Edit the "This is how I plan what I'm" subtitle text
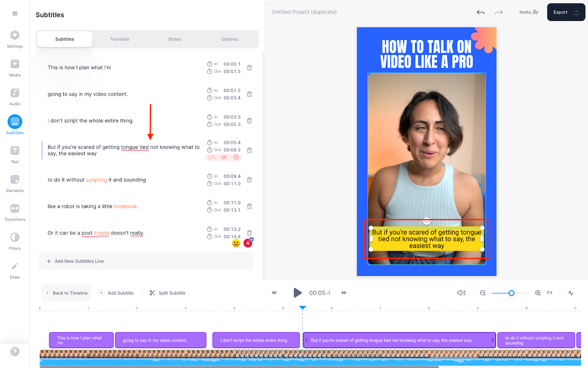This screenshot has height=368, width=588. (79, 68)
